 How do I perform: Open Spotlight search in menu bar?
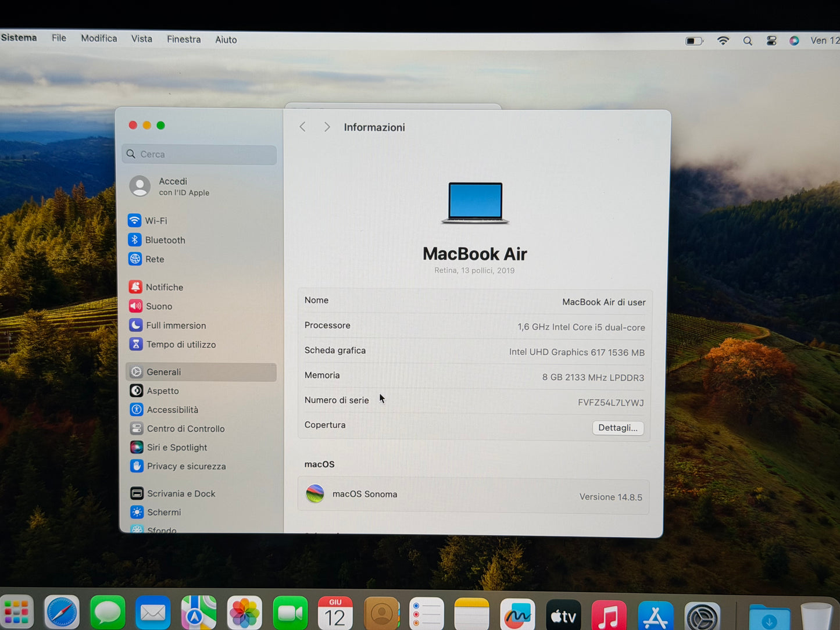point(748,41)
